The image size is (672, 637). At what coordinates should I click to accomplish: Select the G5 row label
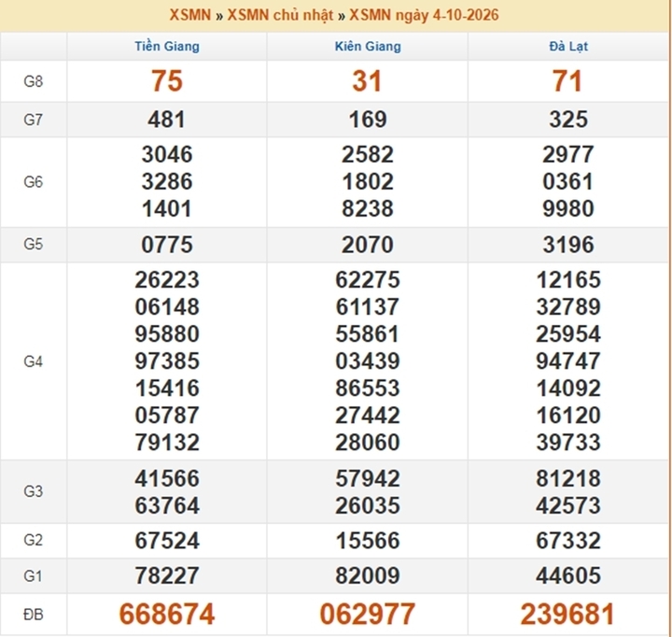[33, 244]
